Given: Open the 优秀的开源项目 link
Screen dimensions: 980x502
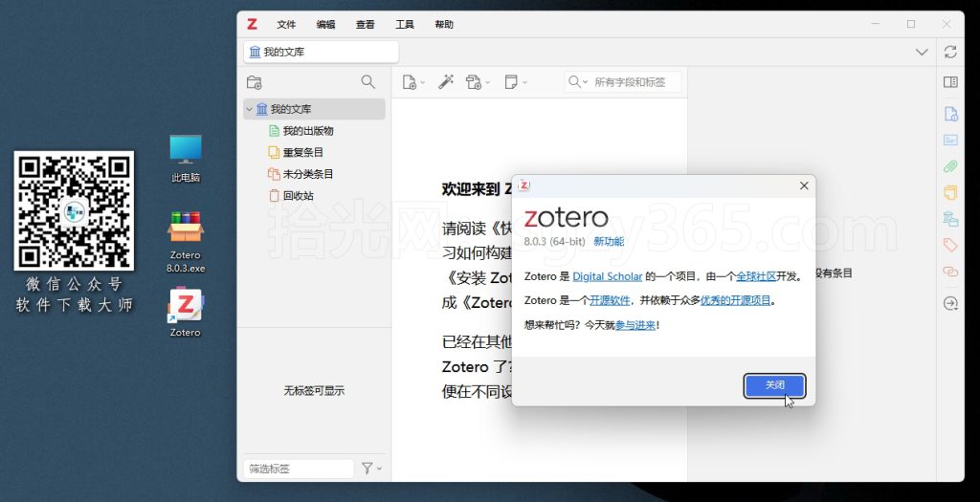Looking at the screenshot, I should pyautogui.click(x=736, y=300).
